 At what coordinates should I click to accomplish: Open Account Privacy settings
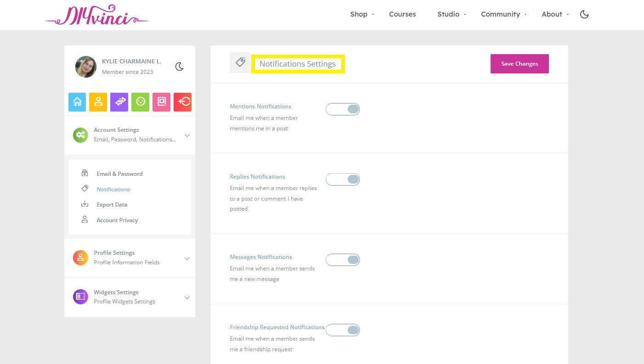[x=117, y=220]
